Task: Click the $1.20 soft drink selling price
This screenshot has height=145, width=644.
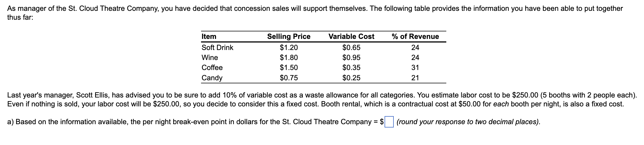Action: pos(289,47)
